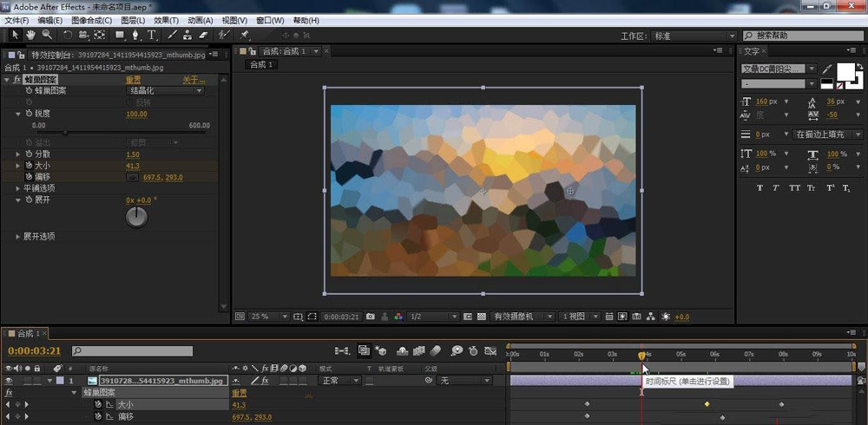Select the horizontal Type tool
Screen dimensions: 868x425
(x=152, y=36)
